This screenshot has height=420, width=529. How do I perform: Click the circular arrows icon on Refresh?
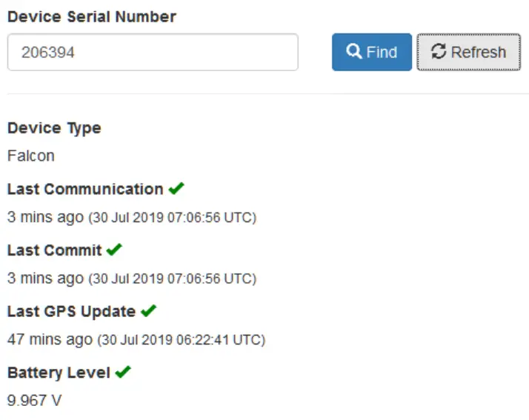439,52
